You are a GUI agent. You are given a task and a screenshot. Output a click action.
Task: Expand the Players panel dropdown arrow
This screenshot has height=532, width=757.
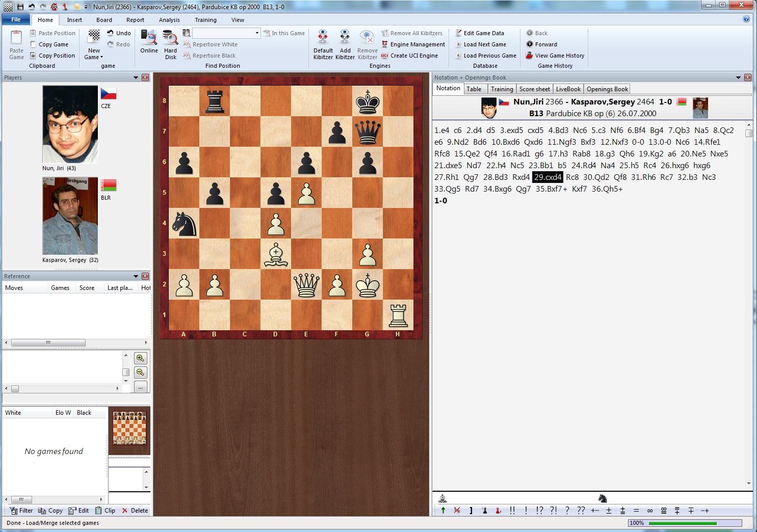(136, 77)
